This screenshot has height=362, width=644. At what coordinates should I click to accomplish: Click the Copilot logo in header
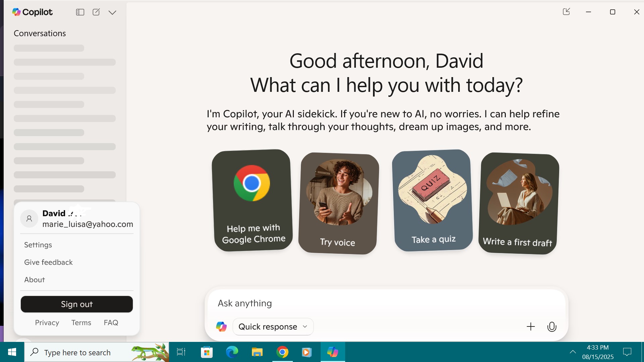[33, 12]
